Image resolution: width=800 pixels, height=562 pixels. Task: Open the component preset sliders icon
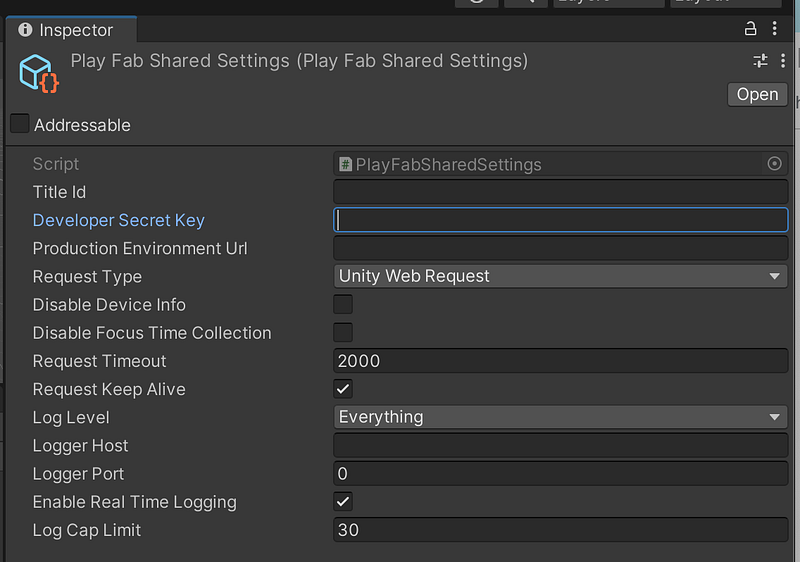point(760,61)
